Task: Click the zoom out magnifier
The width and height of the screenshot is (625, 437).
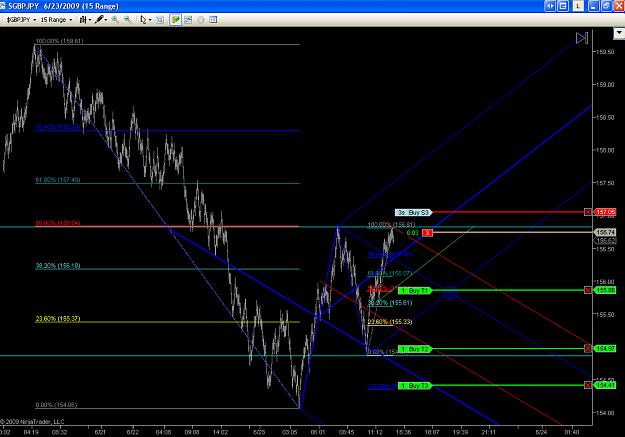Action: [128, 20]
